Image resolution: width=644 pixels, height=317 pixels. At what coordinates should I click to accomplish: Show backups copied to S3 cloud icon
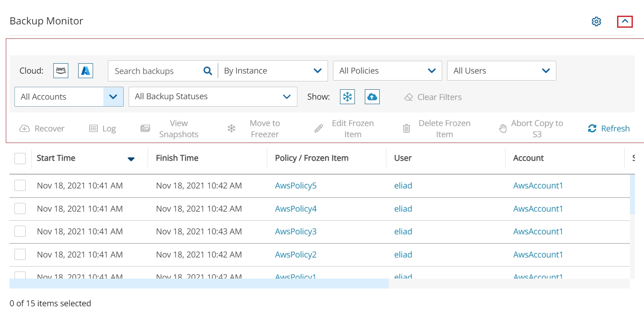click(372, 97)
